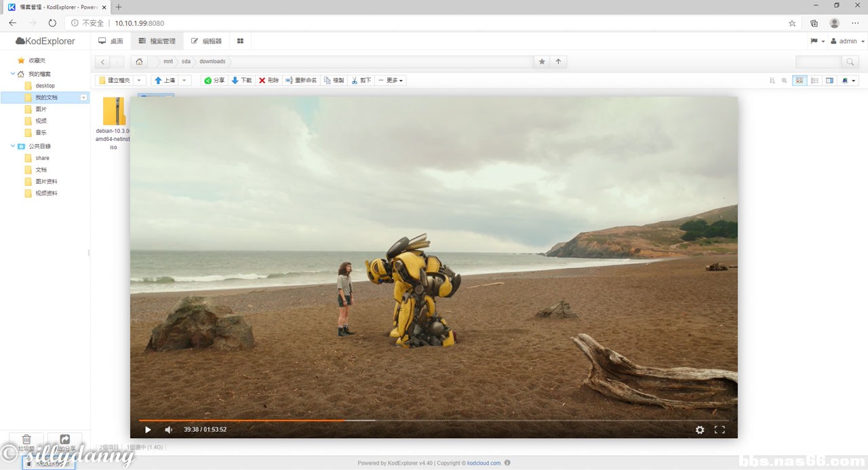
Task: Open the 更多 more dropdown
Action: [x=391, y=80]
